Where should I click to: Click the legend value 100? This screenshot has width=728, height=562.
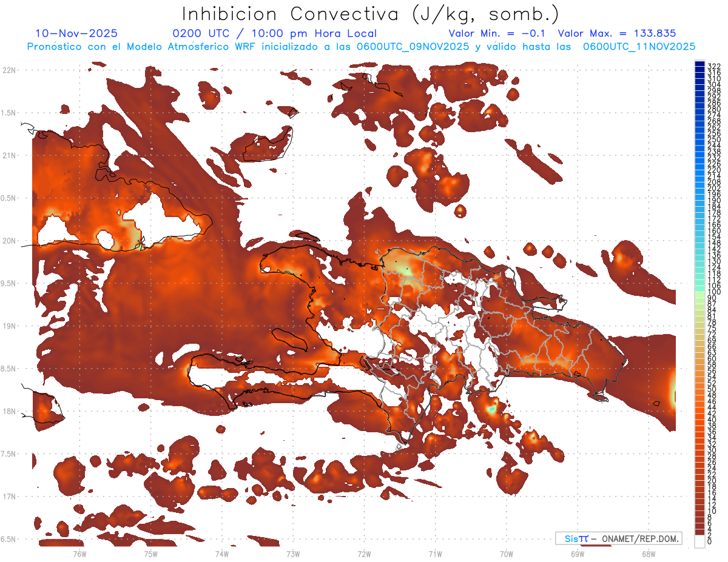(x=713, y=293)
